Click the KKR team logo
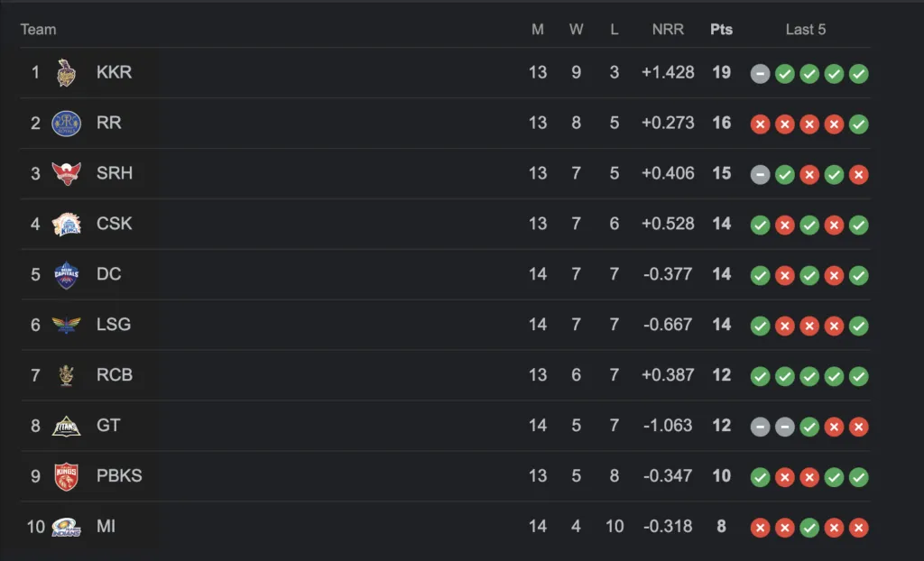The image size is (924, 561). (x=66, y=72)
